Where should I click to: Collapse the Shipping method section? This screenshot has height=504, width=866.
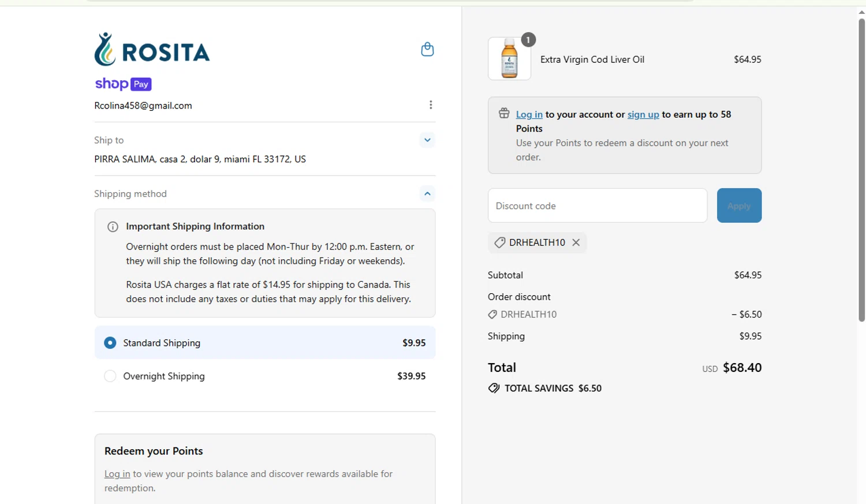click(x=427, y=193)
